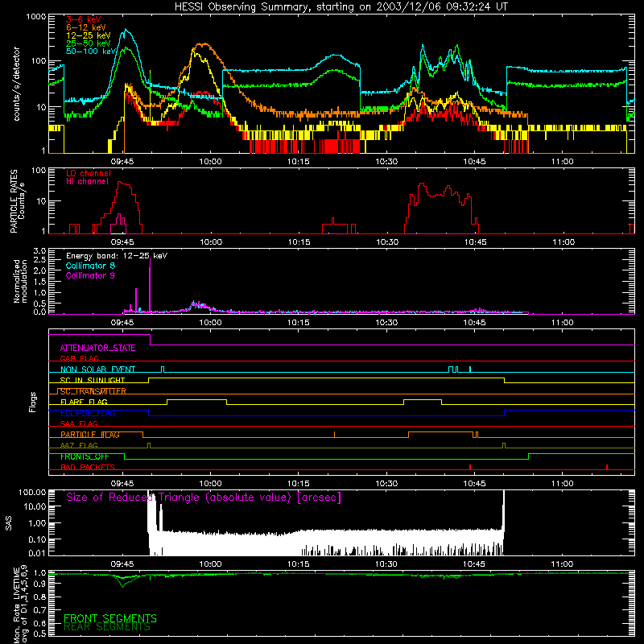Click the 1000 value on the count-rate axis

pos(36,17)
